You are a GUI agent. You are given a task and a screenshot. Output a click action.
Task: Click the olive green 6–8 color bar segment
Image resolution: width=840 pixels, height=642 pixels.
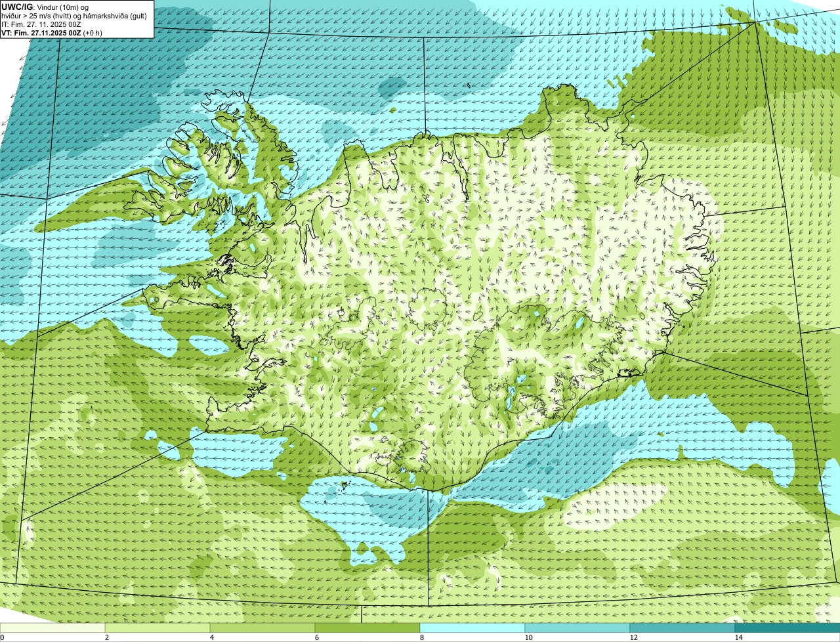[367, 628]
